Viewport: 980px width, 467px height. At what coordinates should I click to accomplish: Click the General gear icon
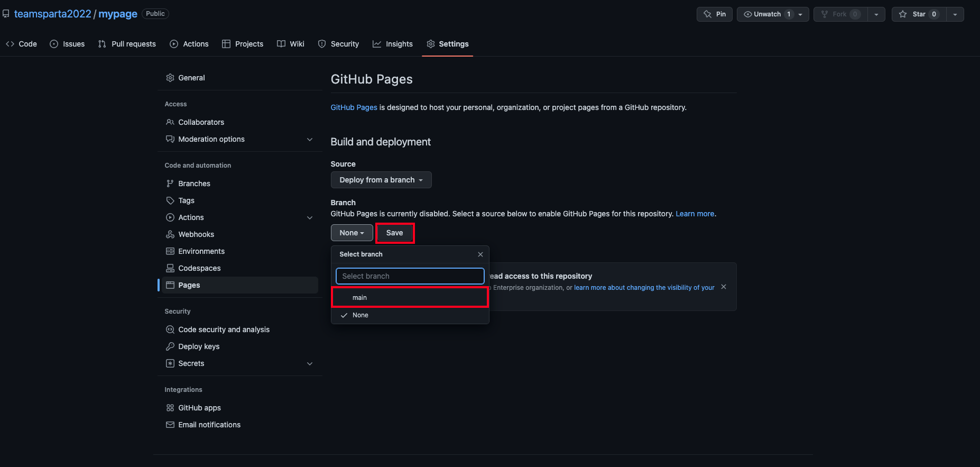[170, 78]
